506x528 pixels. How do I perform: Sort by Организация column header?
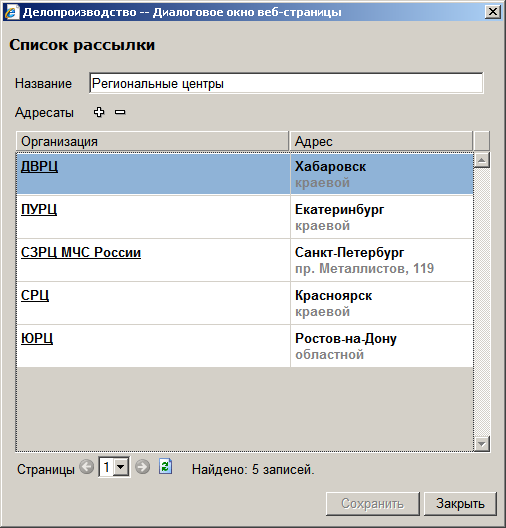pyautogui.click(x=152, y=141)
